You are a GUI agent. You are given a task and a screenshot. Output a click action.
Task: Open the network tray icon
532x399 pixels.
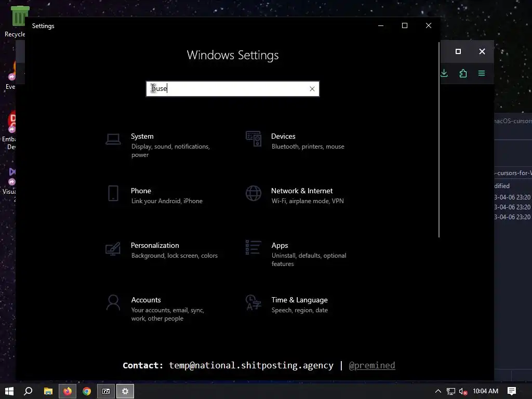[450, 392]
